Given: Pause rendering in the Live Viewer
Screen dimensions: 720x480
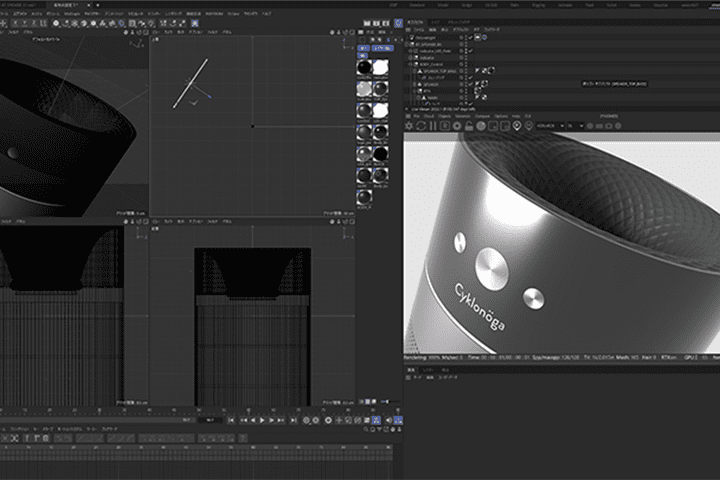Looking at the screenshot, I should (x=433, y=126).
